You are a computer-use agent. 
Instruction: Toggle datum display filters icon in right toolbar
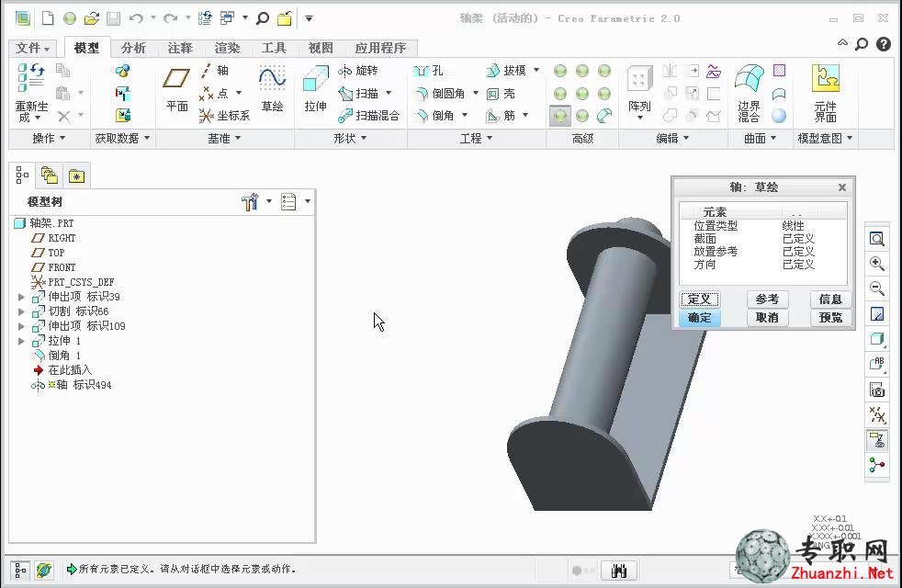point(876,414)
